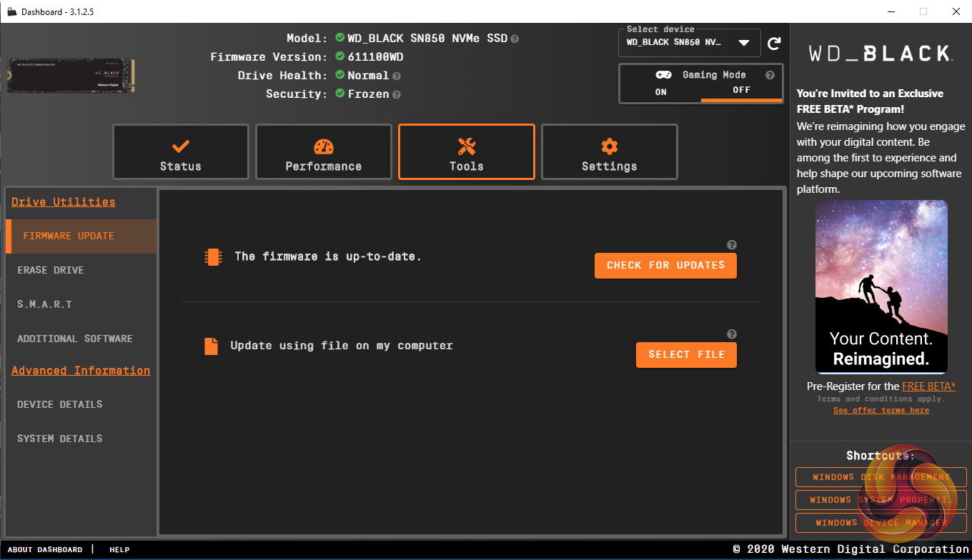Open Windows Device Manager shortcut
Screen dimensions: 972x560
tap(881, 523)
